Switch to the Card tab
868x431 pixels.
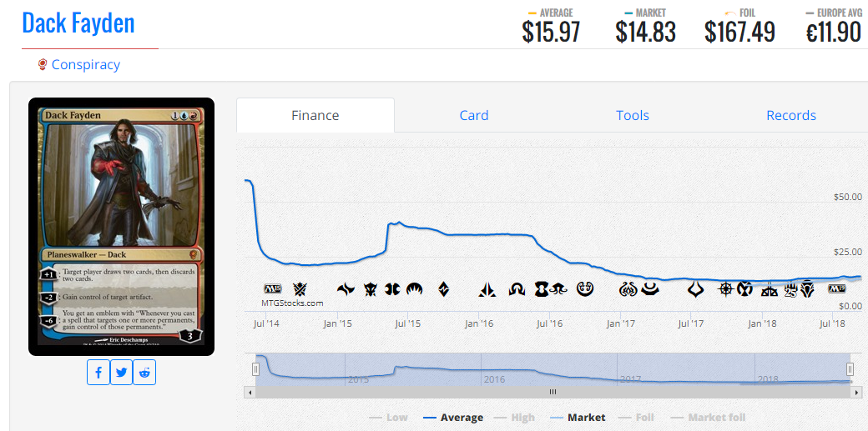click(x=474, y=115)
